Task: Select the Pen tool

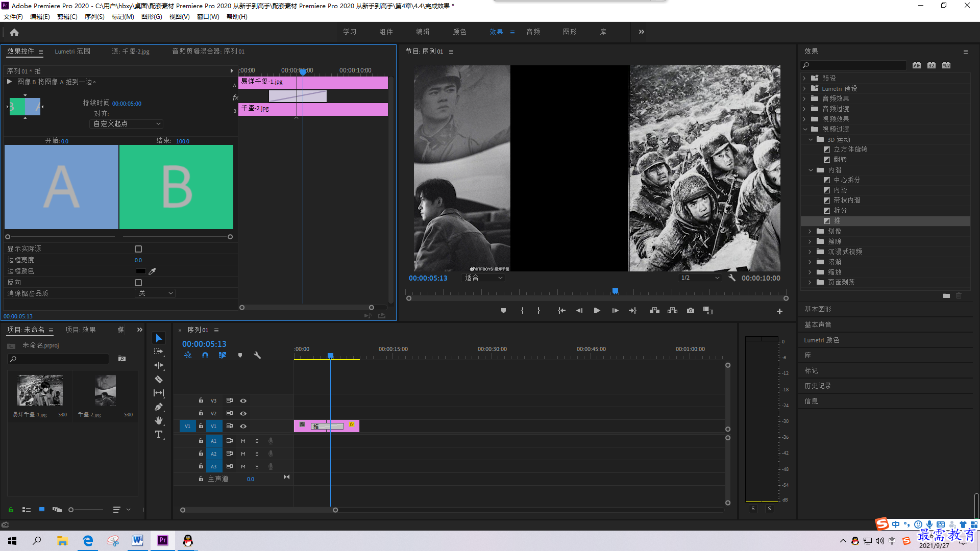Action: pyautogui.click(x=159, y=407)
